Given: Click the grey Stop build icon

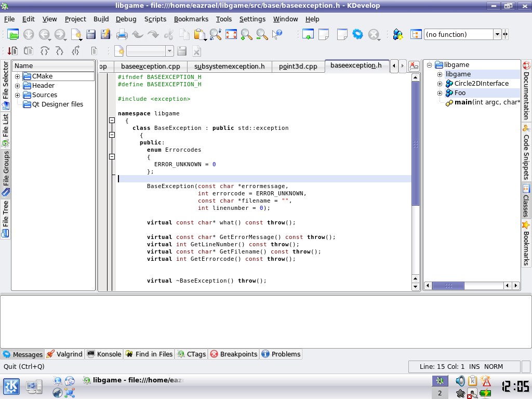Looking at the screenshot, I should [x=374, y=34].
